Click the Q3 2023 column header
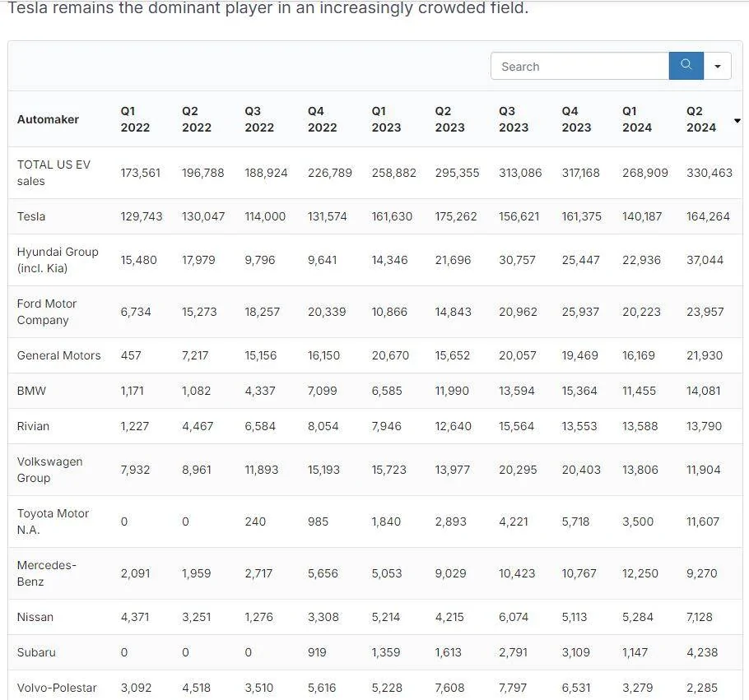This screenshot has width=749, height=700. tap(514, 119)
